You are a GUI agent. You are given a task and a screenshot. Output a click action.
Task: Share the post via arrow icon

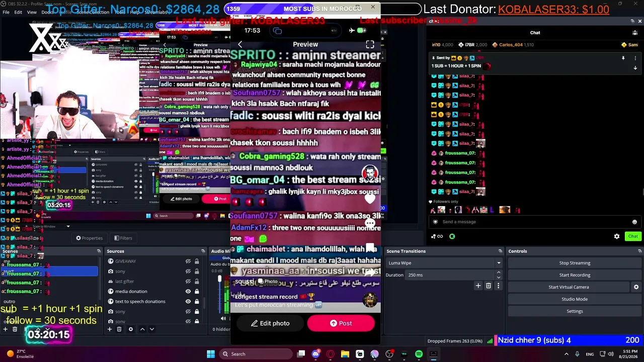[370, 273]
